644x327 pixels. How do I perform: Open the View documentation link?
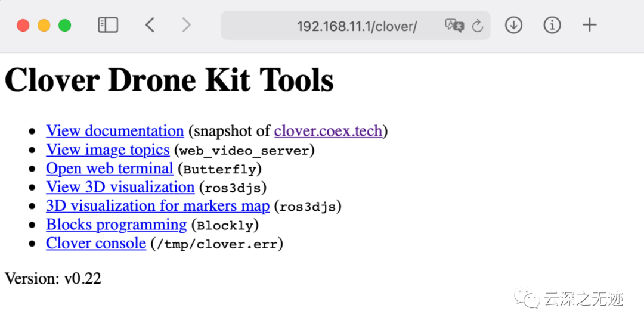[x=114, y=131]
